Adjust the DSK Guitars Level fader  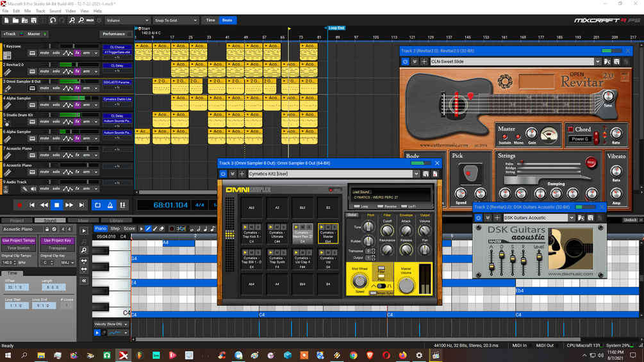(x=539, y=258)
